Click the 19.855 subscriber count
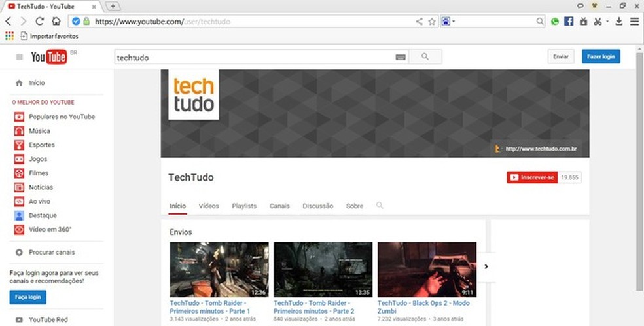 (x=569, y=177)
